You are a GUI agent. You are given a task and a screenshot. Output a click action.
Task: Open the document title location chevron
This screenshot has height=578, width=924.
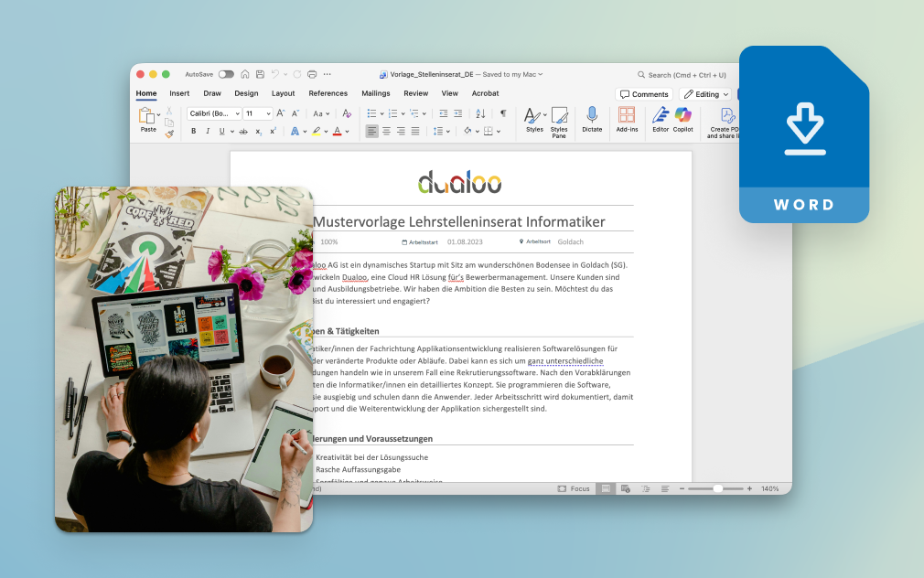(541, 75)
